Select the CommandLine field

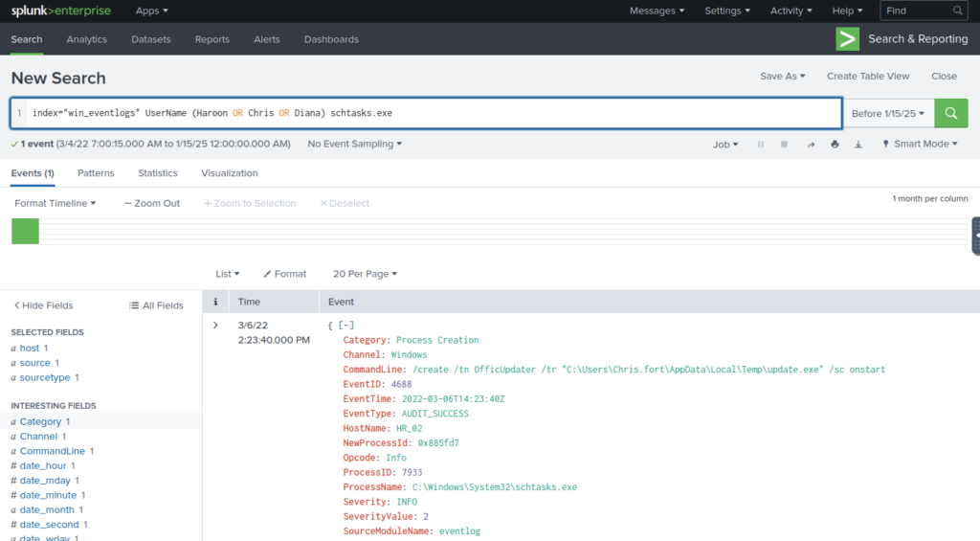pyautogui.click(x=52, y=451)
